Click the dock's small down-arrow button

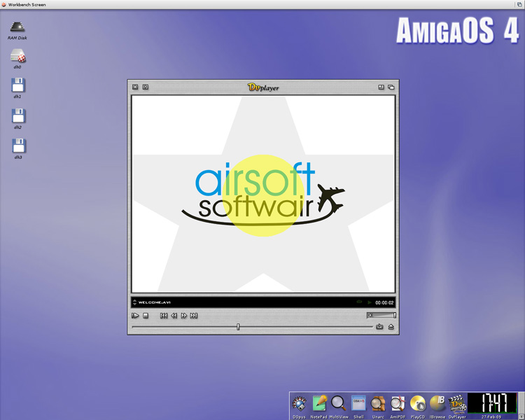[x=521, y=416]
